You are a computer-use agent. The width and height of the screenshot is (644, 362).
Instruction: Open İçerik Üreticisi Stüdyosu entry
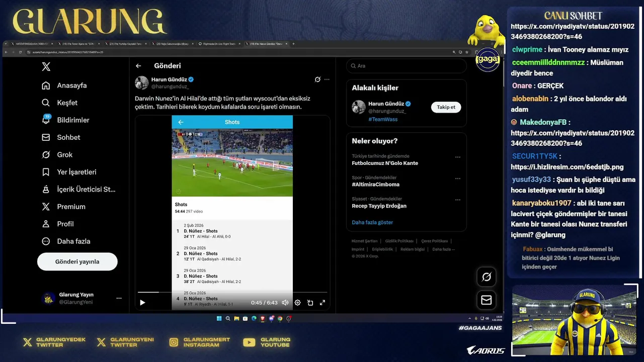[x=78, y=190]
